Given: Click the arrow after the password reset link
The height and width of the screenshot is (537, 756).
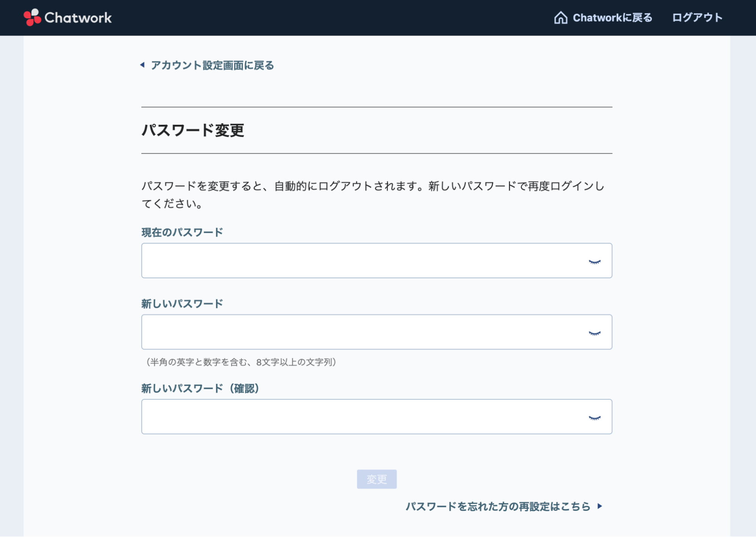Looking at the screenshot, I should 601,506.
